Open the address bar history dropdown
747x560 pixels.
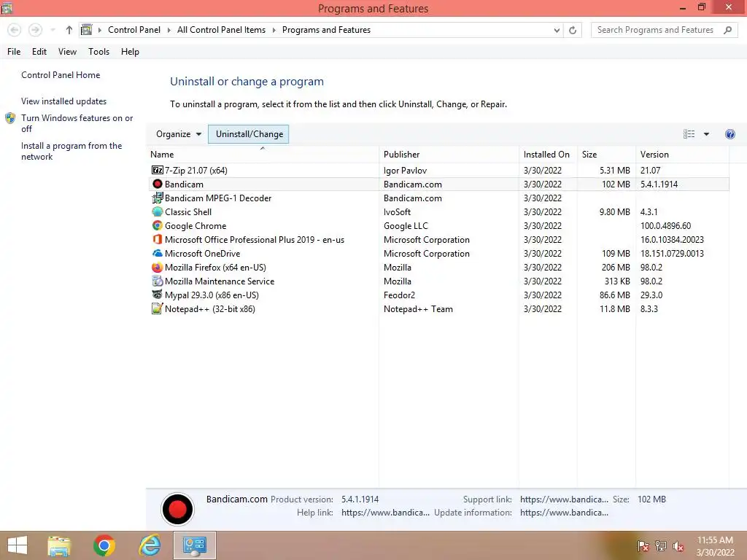[557, 30]
